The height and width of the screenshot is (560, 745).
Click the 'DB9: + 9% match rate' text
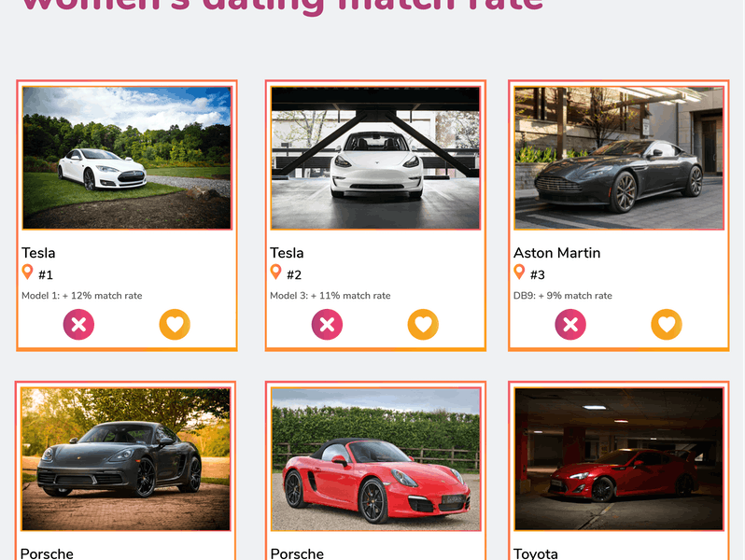click(563, 296)
